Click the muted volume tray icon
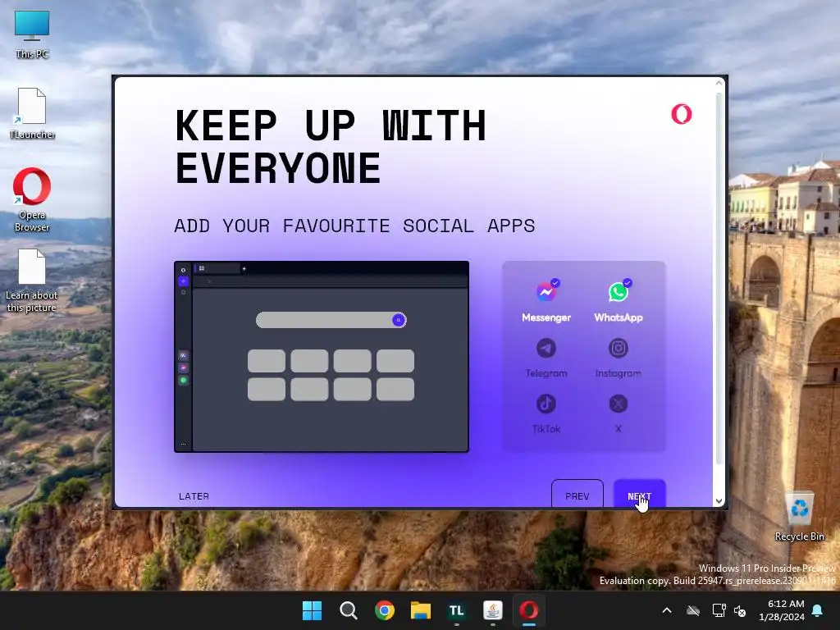 (740, 610)
